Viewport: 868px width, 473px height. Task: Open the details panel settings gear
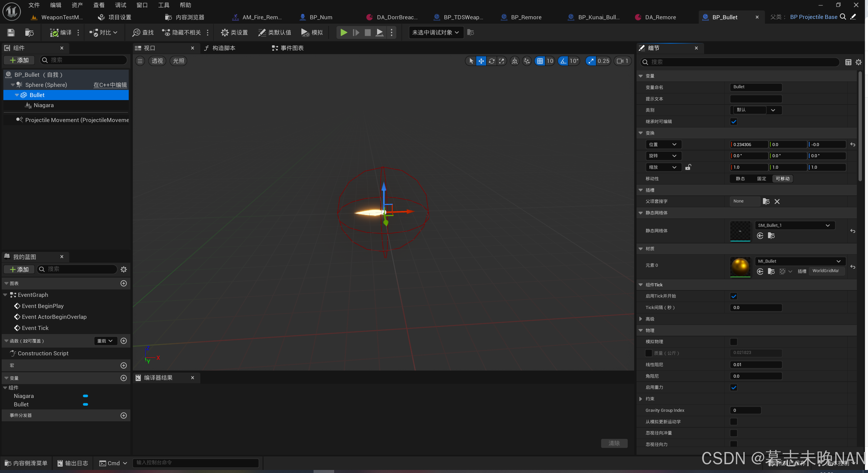coord(858,62)
